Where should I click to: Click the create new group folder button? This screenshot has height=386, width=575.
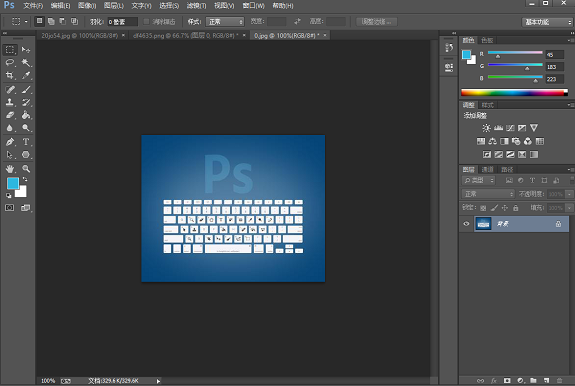point(533,381)
